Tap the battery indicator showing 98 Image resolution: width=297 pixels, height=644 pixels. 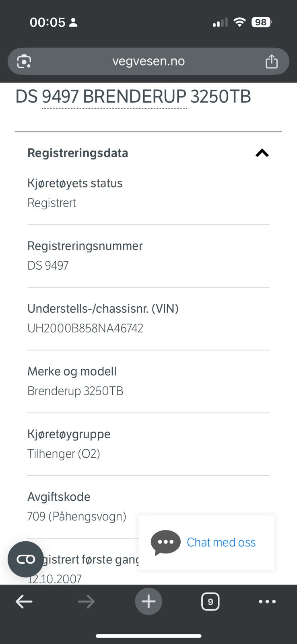coord(262,22)
